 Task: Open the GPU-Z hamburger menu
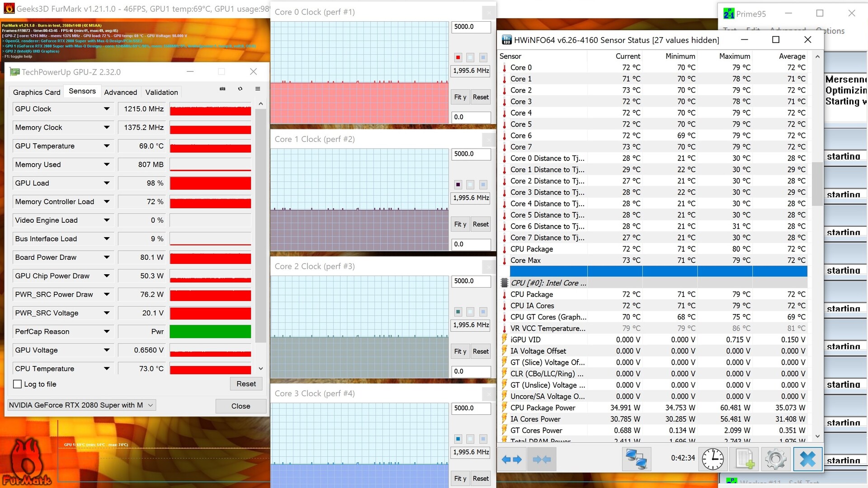(x=258, y=89)
